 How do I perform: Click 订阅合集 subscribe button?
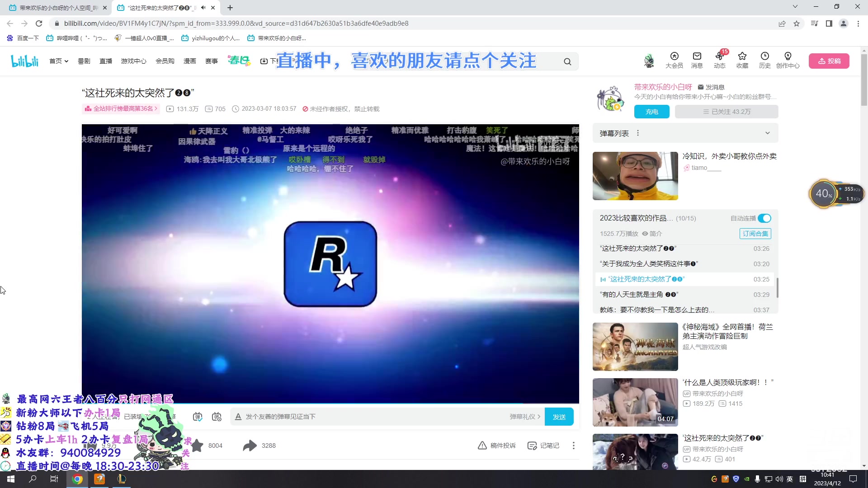pos(755,234)
